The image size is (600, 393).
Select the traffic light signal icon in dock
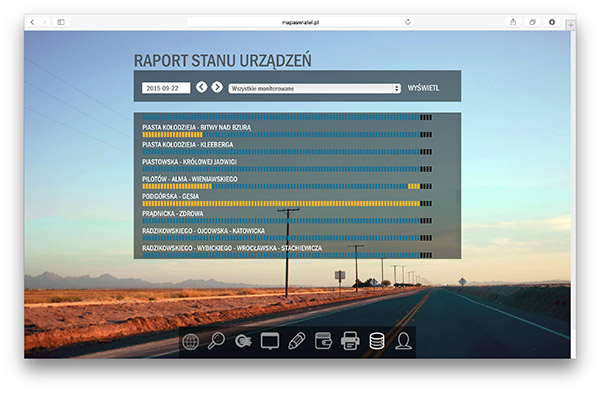pyautogui.click(x=243, y=341)
